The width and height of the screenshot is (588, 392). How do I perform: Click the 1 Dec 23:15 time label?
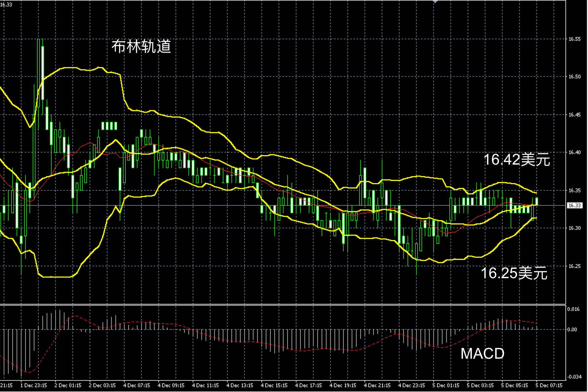pos(34,386)
